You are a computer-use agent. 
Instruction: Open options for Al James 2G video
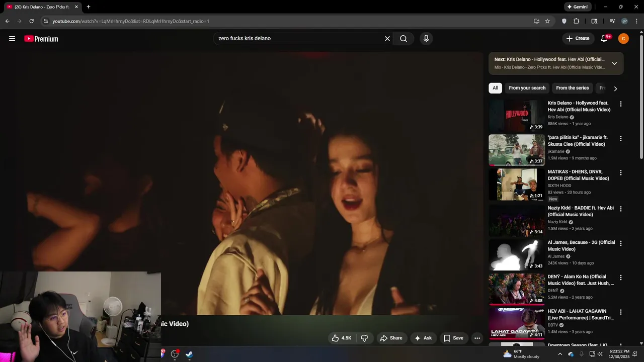(621, 243)
